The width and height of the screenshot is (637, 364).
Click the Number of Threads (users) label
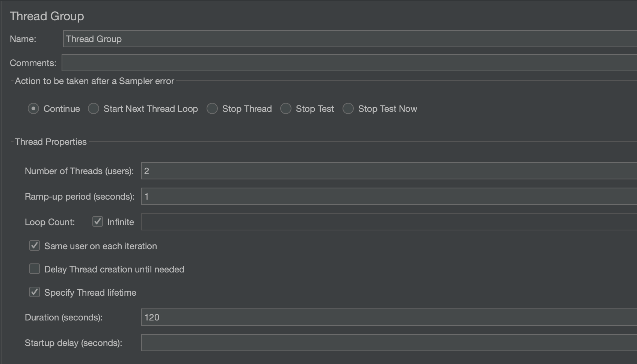(x=79, y=171)
